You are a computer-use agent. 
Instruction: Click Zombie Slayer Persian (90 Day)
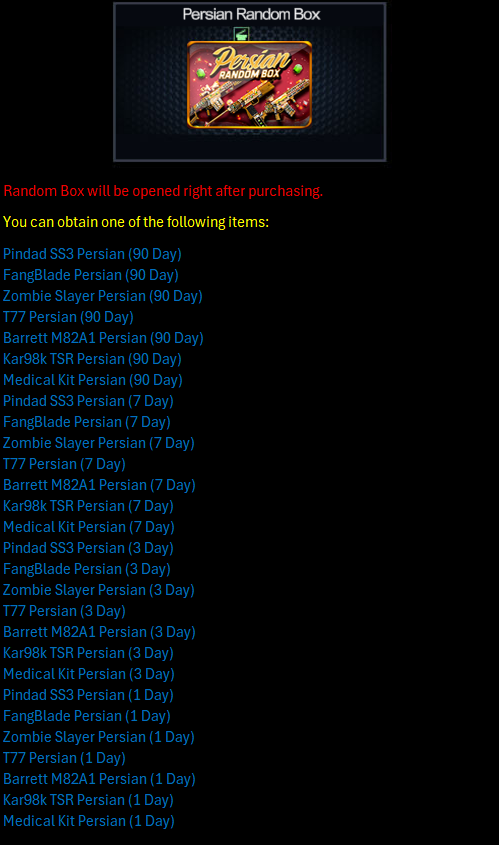pyautogui.click(x=102, y=296)
